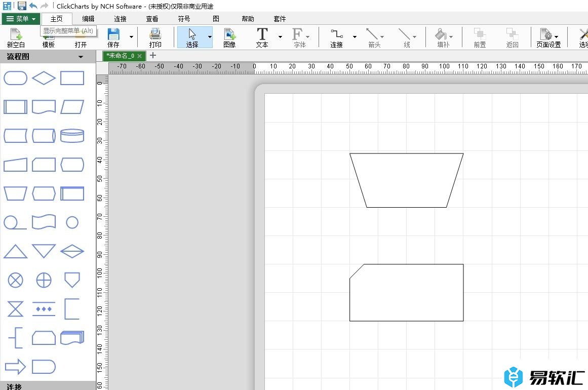Pick the upward triangle shape
This screenshot has height=390, width=588.
15,251
